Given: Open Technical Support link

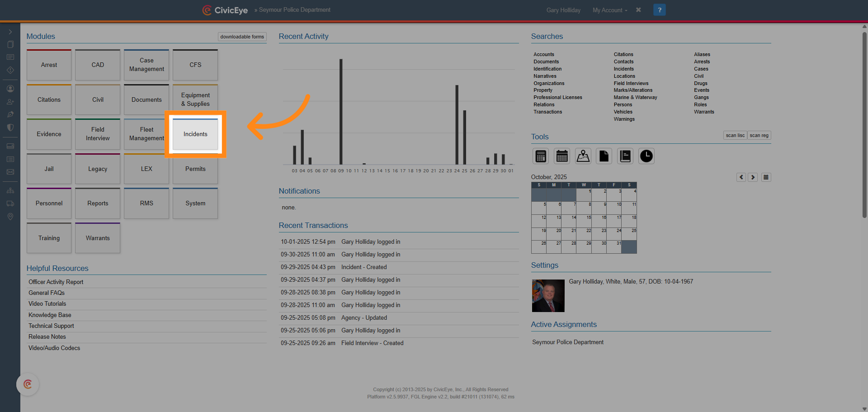Looking at the screenshot, I should pyautogui.click(x=51, y=326).
